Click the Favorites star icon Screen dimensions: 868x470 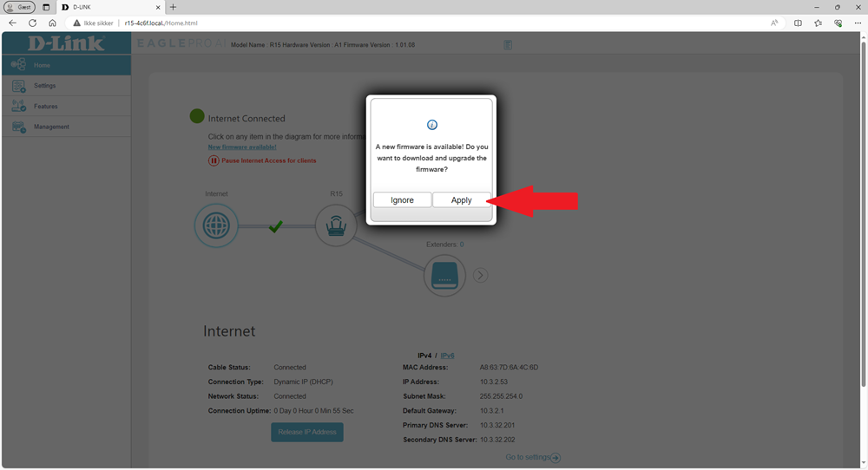click(819, 23)
